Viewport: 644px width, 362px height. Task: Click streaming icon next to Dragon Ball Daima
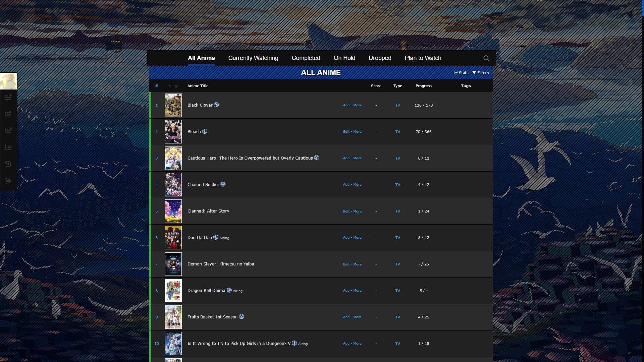coord(229,290)
